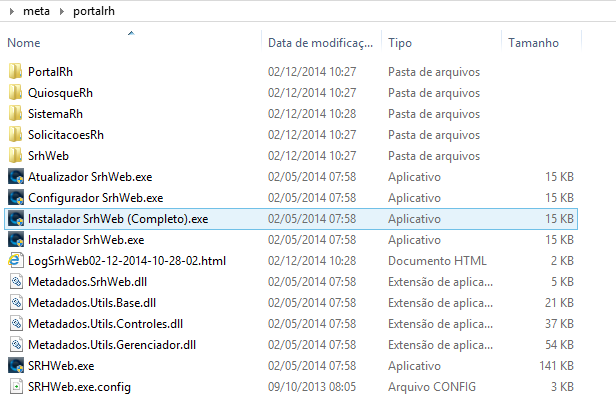Viewport: 616px width, 420px height.
Task: Select file name SRHWeb.exe.config
Action: (x=79, y=387)
